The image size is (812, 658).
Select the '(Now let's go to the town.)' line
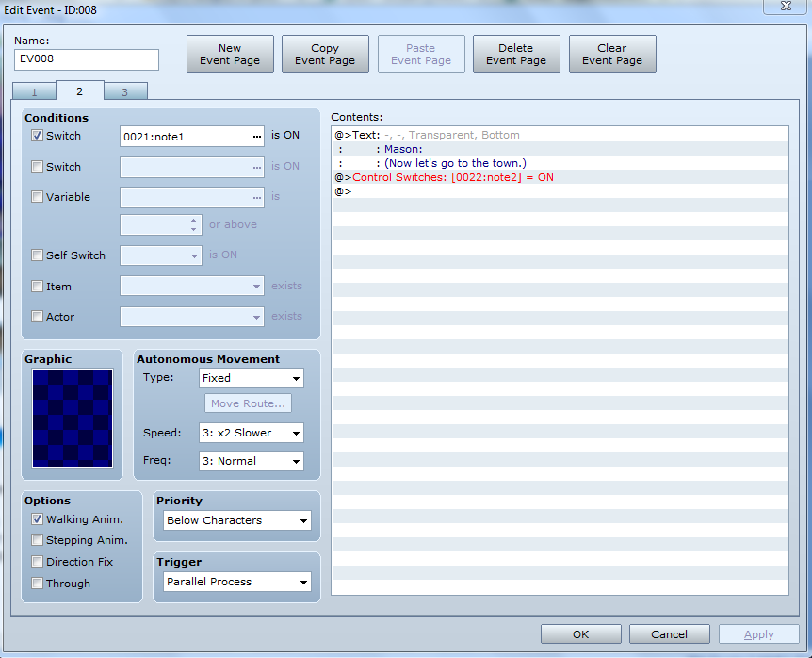coord(560,163)
